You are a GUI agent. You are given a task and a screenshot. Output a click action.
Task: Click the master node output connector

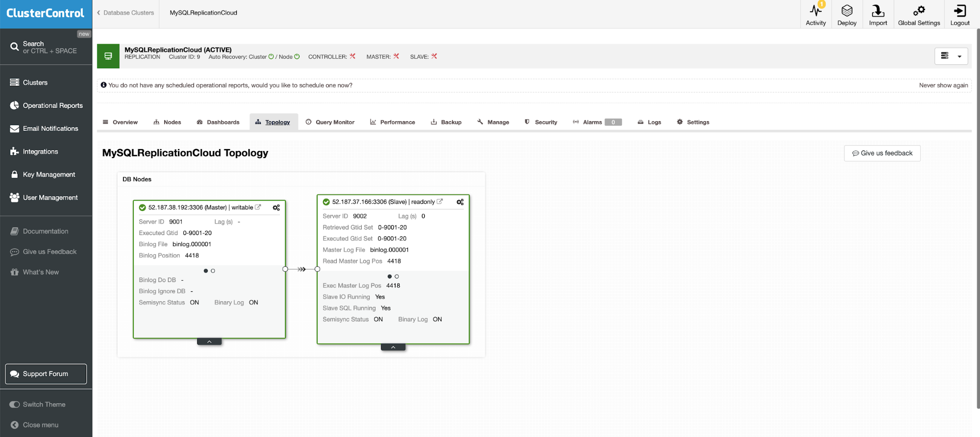[285, 269]
